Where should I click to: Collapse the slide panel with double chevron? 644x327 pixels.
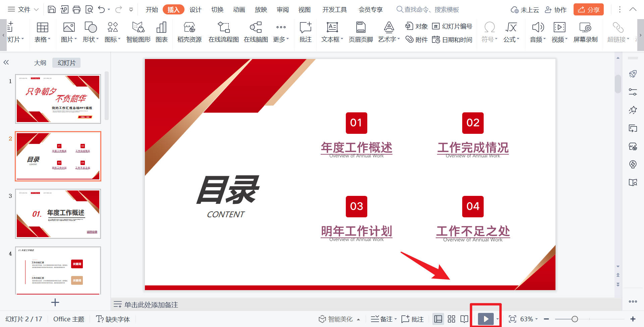coord(6,62)
